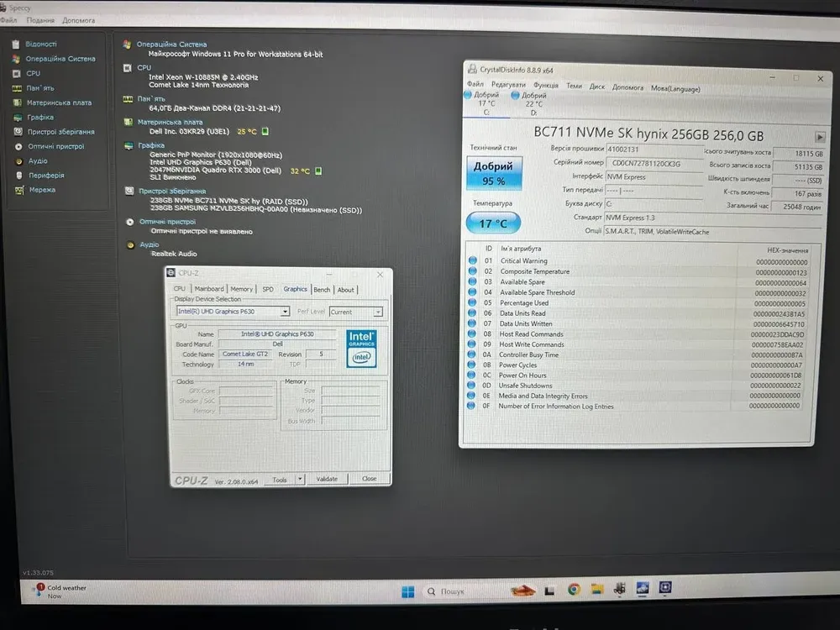Select the Графіка monitor icon in sidebar
This screenshot has width=840, height=630.
click(17, 117)
